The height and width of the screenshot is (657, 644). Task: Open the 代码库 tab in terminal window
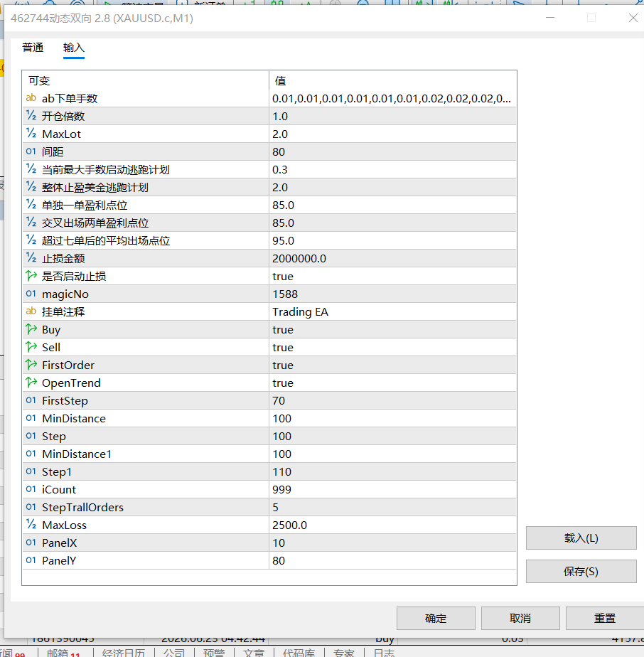click(x=299, y=653)
